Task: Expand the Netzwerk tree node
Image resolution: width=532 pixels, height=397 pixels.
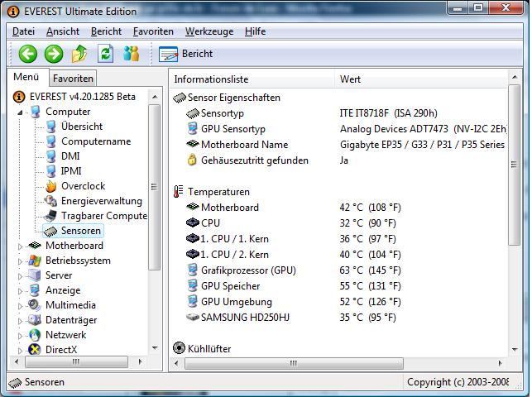Action: click(20, 336)
